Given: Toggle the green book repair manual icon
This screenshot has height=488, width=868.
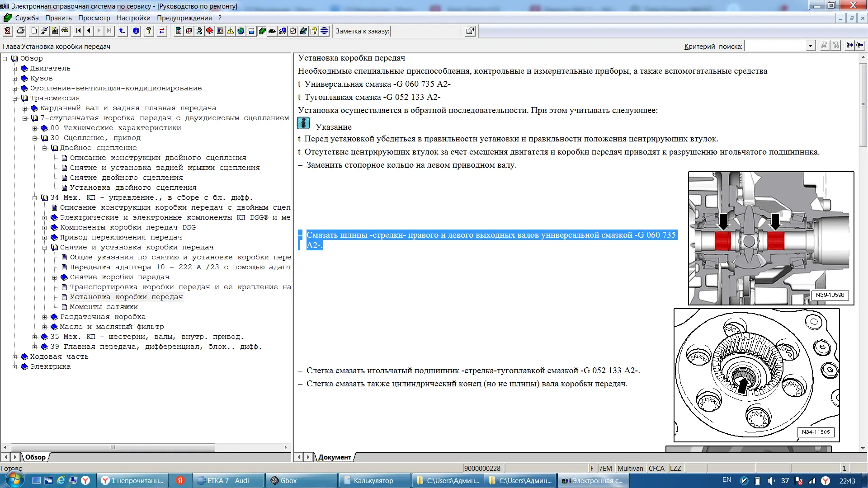Looking at the screenshot, I should 262,31.
